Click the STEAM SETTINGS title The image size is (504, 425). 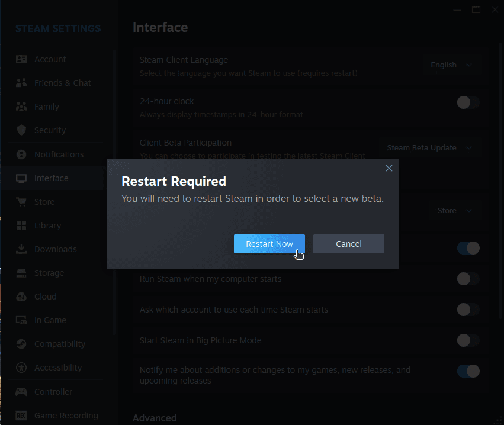click(x=58, y=28)
